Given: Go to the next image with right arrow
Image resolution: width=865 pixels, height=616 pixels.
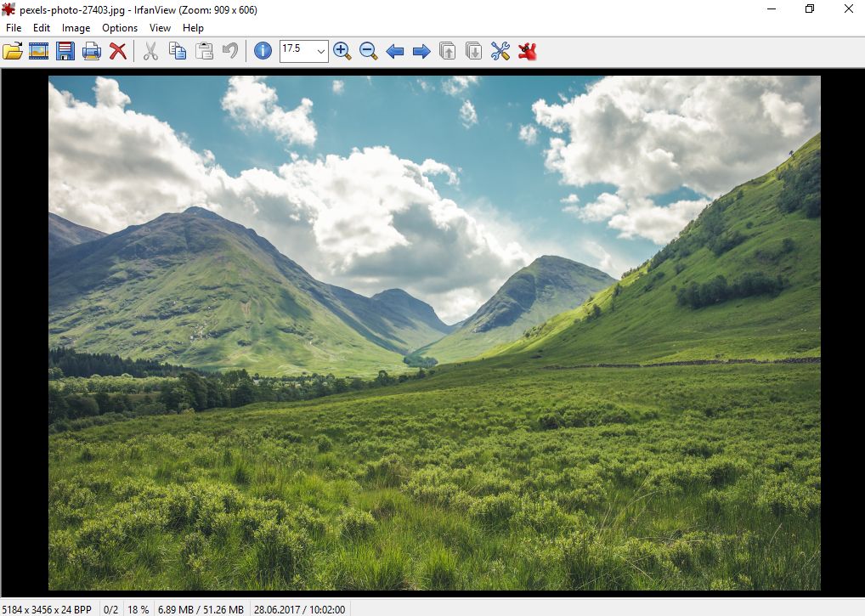Looking at the screenshot, I should 421,52.
